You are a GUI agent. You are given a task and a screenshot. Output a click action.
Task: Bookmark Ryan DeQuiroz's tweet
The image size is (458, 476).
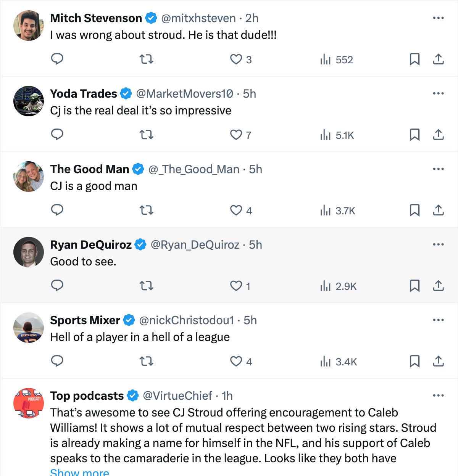414,286
